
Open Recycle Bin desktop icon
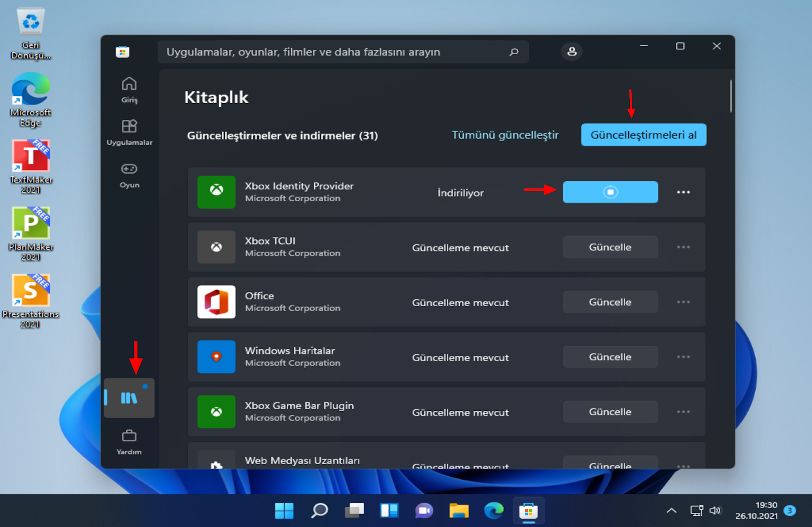[x=30, y=34]
